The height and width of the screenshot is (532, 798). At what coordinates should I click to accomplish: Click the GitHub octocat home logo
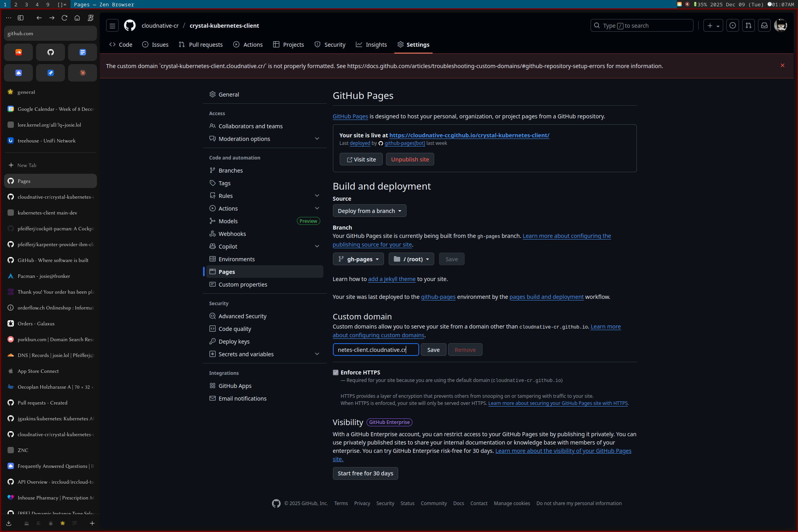[x=129, y=26]
